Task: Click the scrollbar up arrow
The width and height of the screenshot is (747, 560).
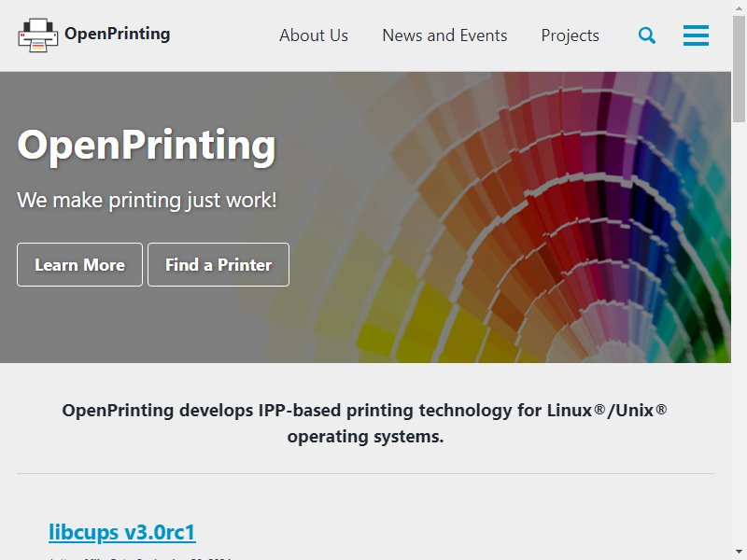Action: coord(739,7)
